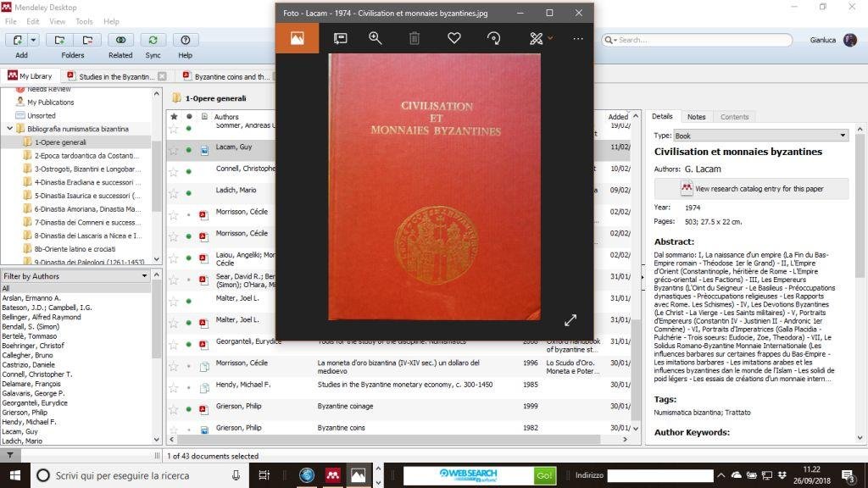Click the Sync library icon
The image size is (868, 488).
click(153, 40)
